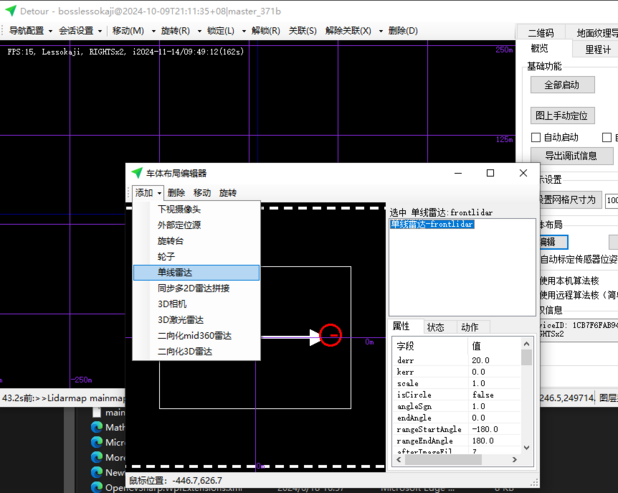Choose 单线雷达 from the add menu

pyautogui.click(x=175, y=272)
